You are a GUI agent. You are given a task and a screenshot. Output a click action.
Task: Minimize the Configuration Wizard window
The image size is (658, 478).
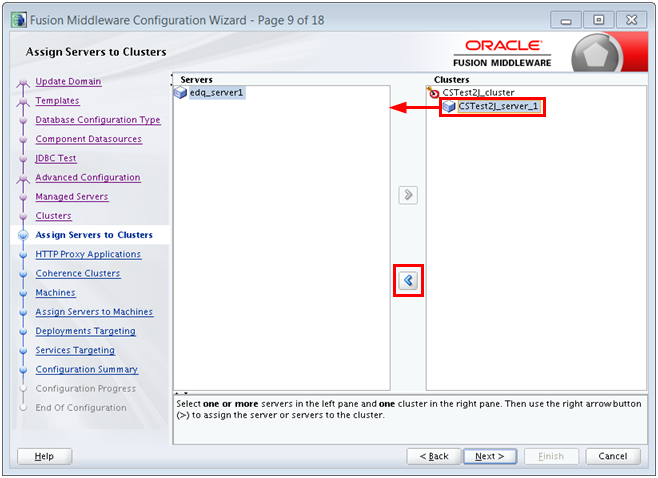(x=566, y=20)
